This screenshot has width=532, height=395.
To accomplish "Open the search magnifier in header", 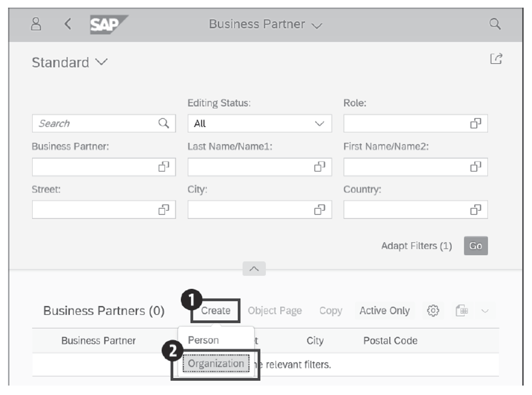I will 495,24.
